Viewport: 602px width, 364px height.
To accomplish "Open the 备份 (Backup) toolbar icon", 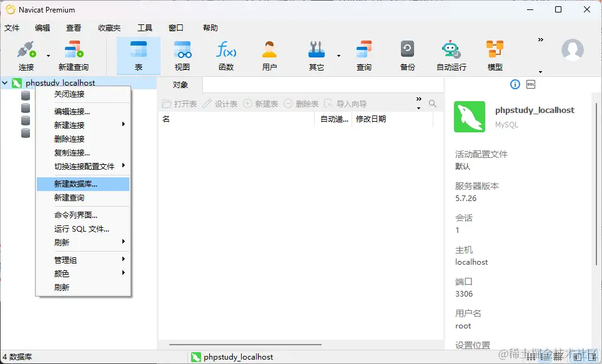I will (x=407, y=55).
